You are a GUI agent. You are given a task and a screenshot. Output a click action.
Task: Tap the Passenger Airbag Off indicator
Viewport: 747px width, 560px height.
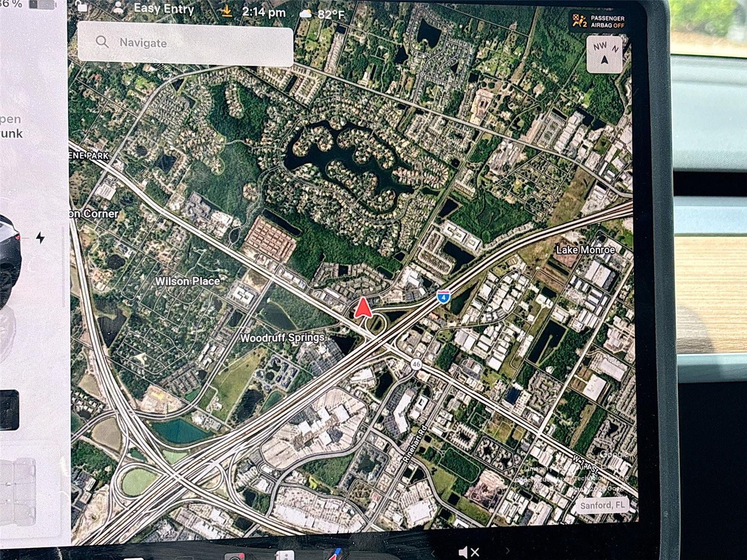[x=599, y=21]
